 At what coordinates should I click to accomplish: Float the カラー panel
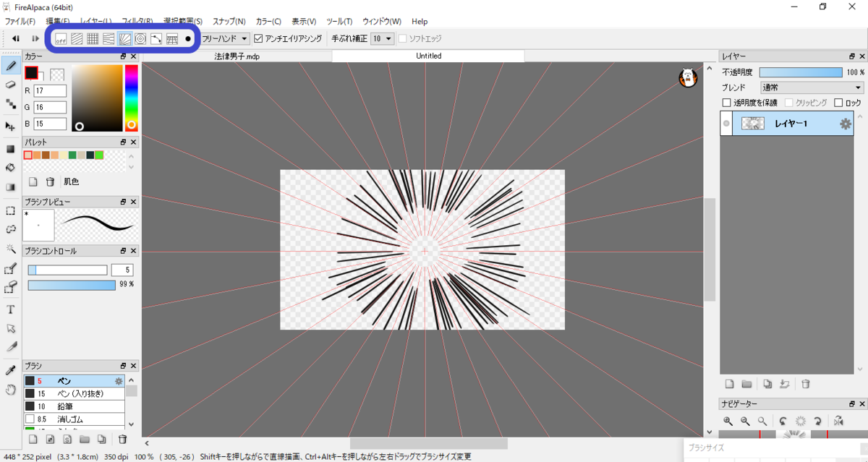pyautogui.click(x=123, y=56)
